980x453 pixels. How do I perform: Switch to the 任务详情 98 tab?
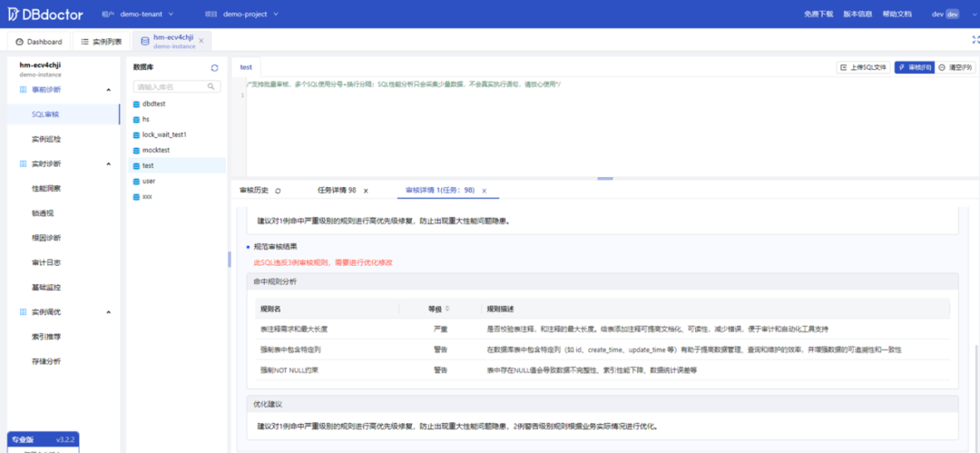337,191
